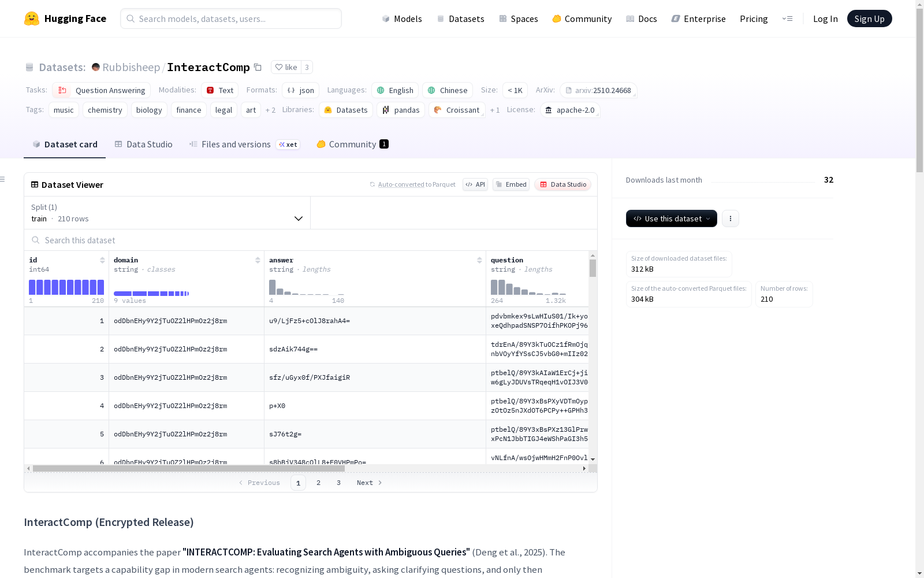Go to page 3 of the dataset
This screenshot has width=924, height=578.
pyautogui.click(x=338, y=483)
